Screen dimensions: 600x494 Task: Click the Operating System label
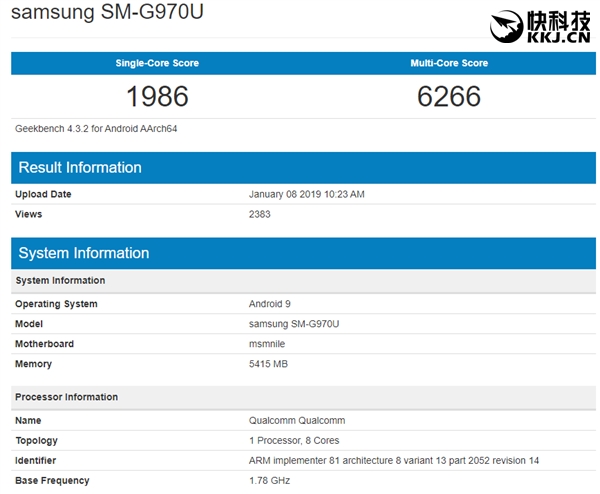56,304
